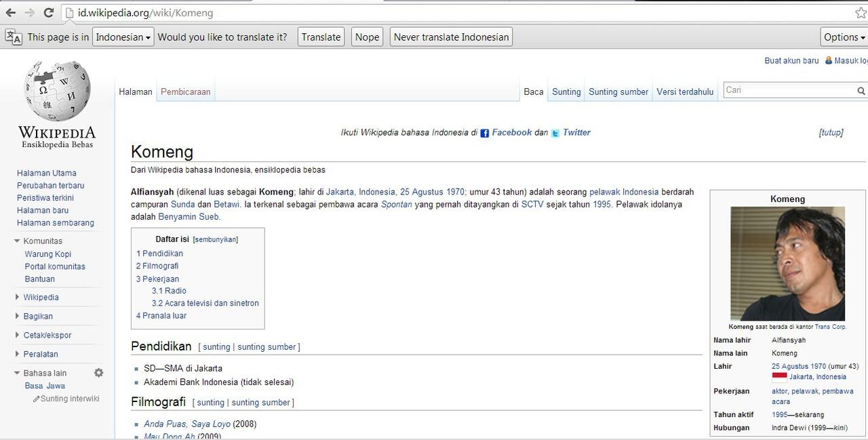Open Portal komunitas link
The image size is (868, 440).
tap(55, 266)
